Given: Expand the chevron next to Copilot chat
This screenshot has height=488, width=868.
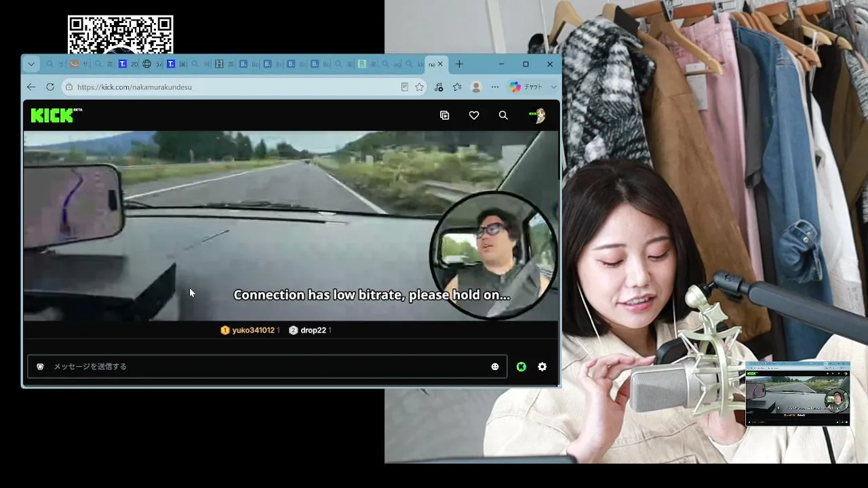Looking at the screenshot, I should [x=553, y=87].
